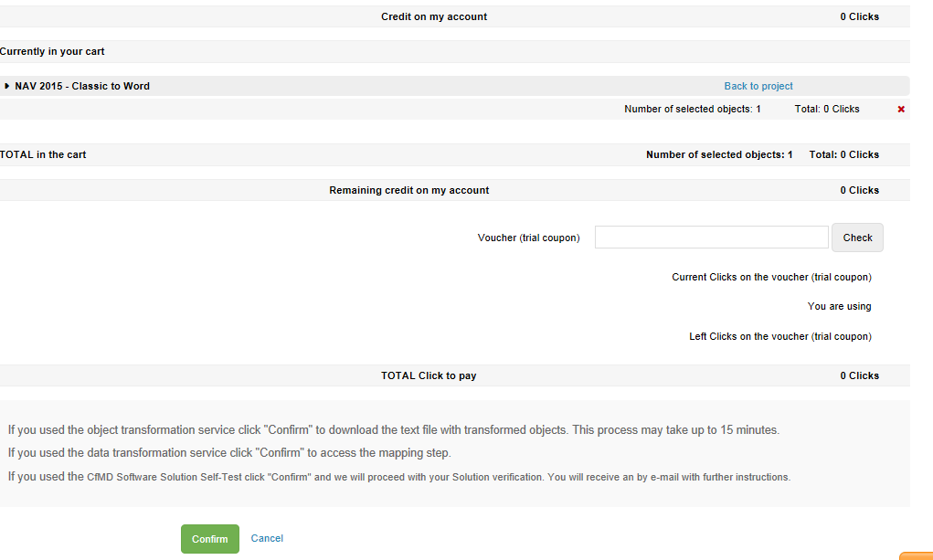Image resolution: width=933 pixels, height=560 pixels.
Task: Click the Credit on my account header
Action: click(x=434, y=16)
